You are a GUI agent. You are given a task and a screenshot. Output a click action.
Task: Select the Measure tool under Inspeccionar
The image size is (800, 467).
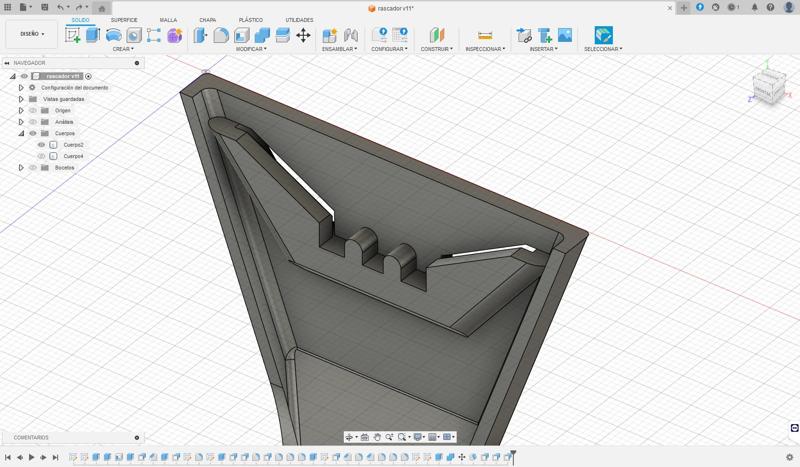[485, 35]
